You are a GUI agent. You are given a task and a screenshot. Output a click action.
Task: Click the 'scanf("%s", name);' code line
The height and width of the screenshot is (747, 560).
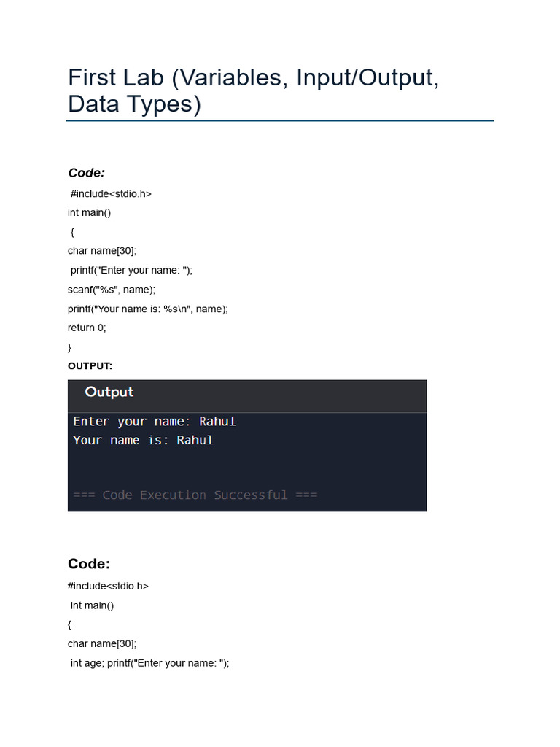point(112,290)
